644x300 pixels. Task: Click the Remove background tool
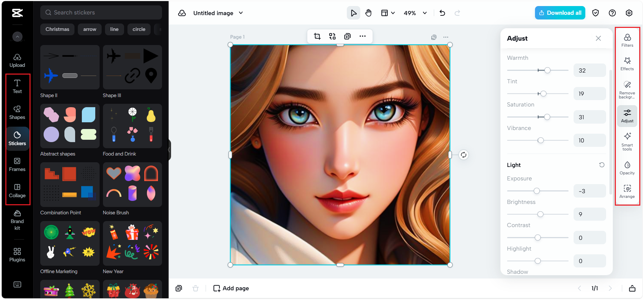coord(627,90)
